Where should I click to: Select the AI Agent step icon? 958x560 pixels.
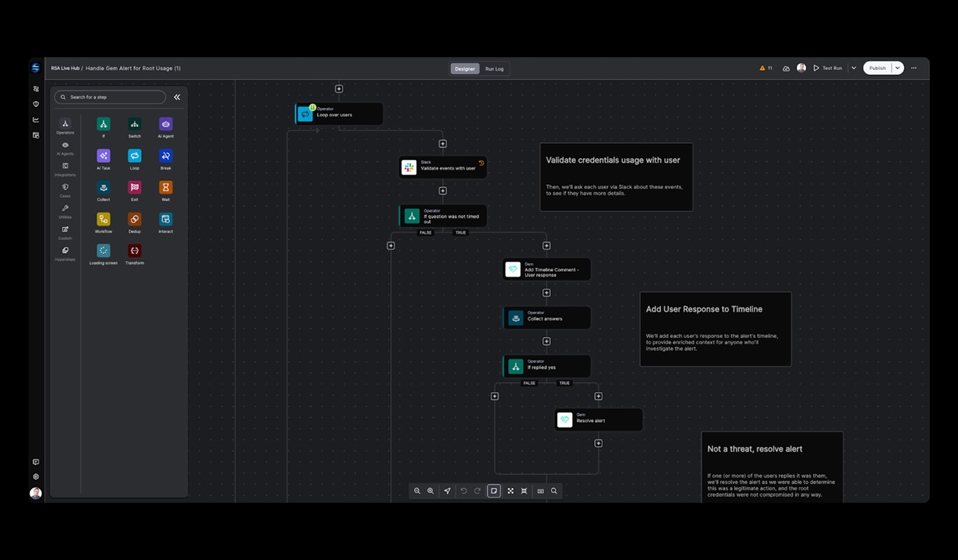tap(166, 124)
